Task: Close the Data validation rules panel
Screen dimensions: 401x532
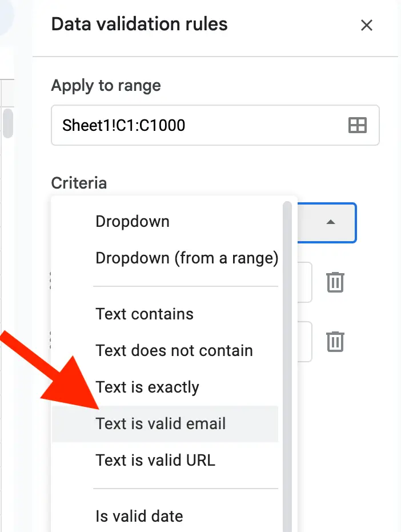Action: (366, 25)
